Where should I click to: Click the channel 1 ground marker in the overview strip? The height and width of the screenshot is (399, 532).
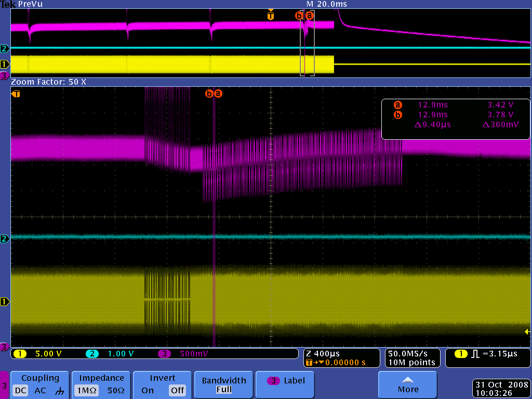[4, 64]
